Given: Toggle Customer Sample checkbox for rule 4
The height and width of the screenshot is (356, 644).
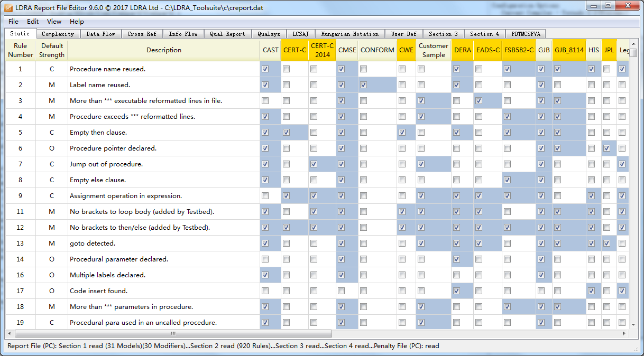Looking at the screenshot, I should (421, 117).
